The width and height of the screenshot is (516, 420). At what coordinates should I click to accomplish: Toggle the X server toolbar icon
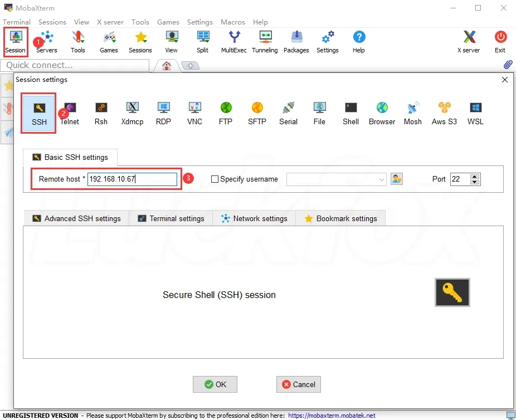point(469,42)
